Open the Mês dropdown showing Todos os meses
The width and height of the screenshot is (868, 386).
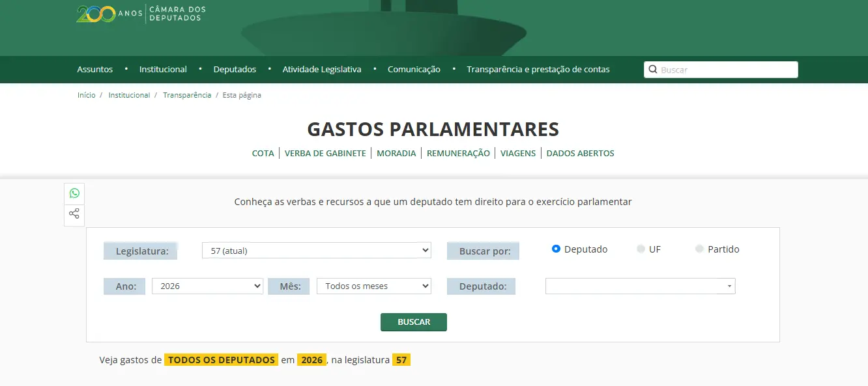tap(374, 286)
